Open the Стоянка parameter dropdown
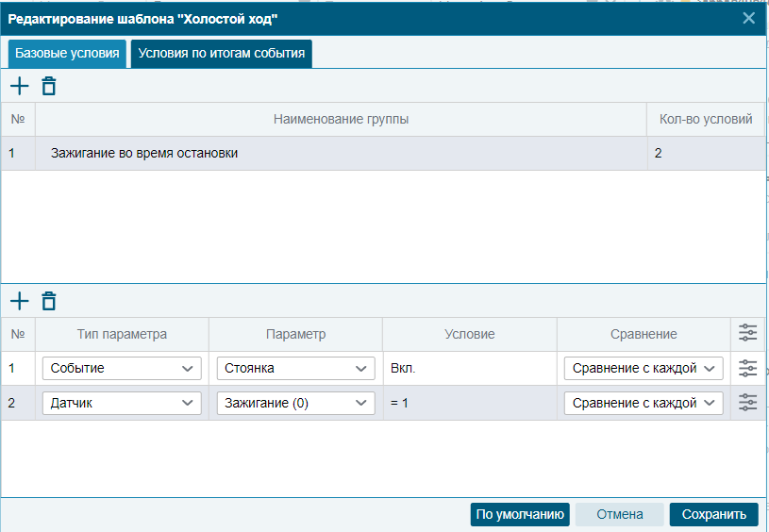Screen dimensions: 769x532 295,368
